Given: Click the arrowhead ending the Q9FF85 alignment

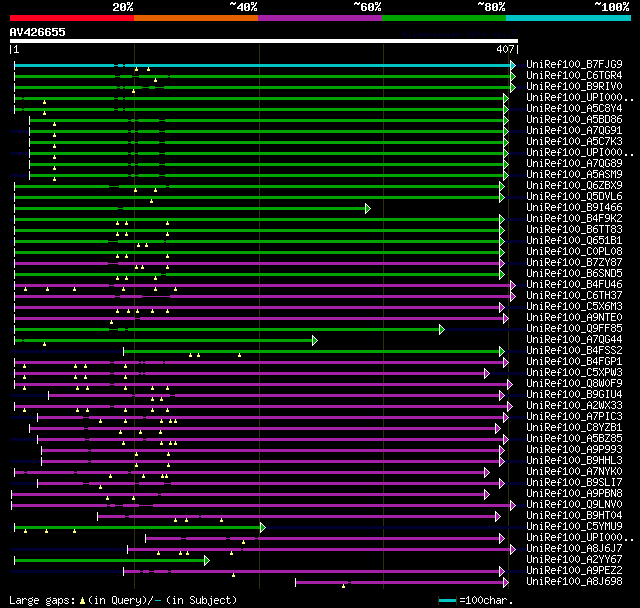Looking at the screenshot, I should (x=442, y=329).
